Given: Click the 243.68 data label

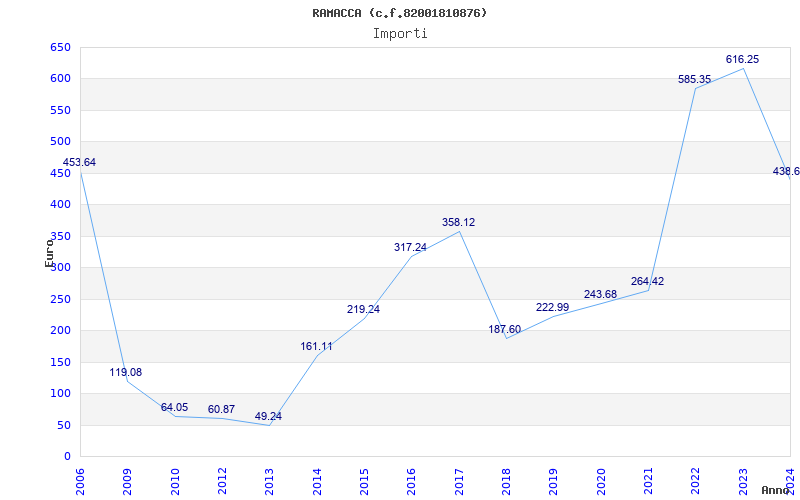Looking at the screenshot, I should (x=601, y=295).
